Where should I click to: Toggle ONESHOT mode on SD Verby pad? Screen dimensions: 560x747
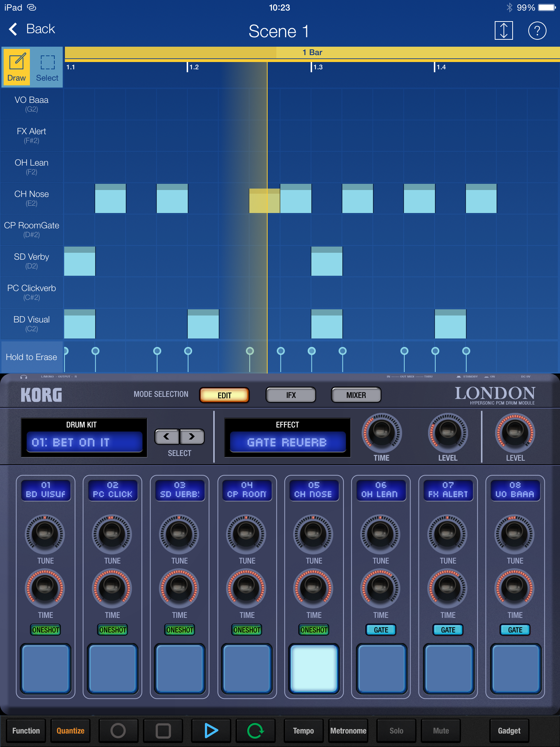point(180,630)
